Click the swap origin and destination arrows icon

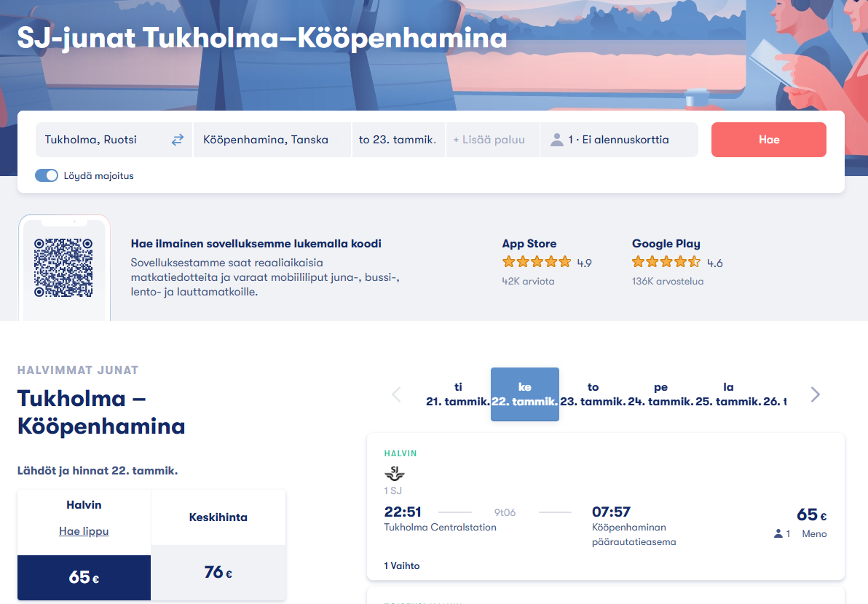[x=178, y=140]
